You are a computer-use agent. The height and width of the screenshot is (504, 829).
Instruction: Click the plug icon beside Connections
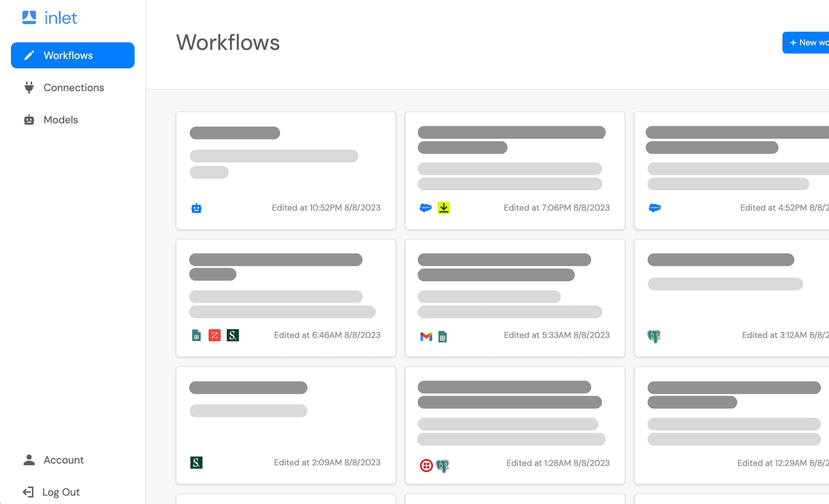29,87
